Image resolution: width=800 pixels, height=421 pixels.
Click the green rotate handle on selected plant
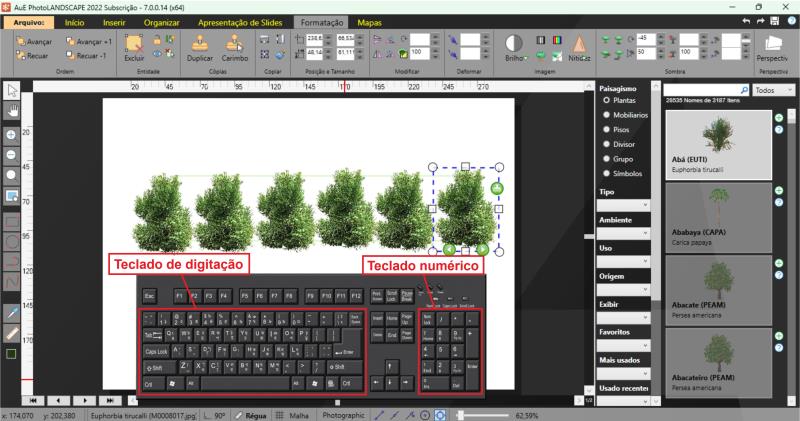[497, 188]
